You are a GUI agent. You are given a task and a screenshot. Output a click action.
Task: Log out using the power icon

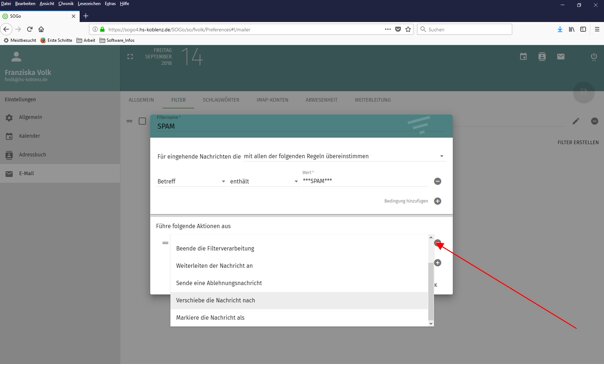(x=594, y=57)
